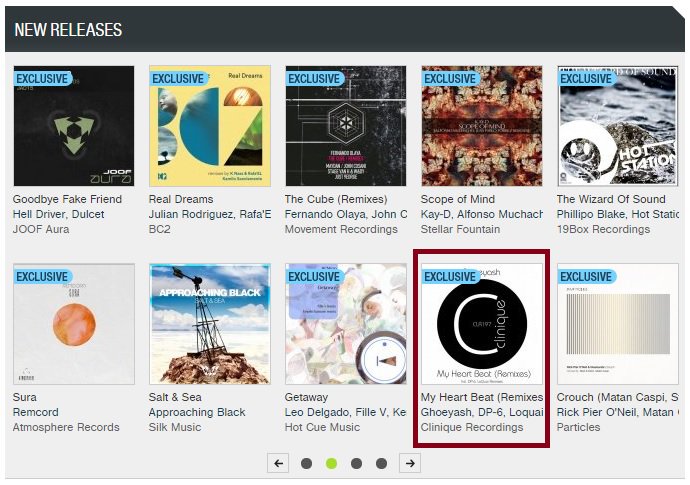Open the Crouch release cover art
This screenshot has height=485, width=690.
[x=618, y=324]
